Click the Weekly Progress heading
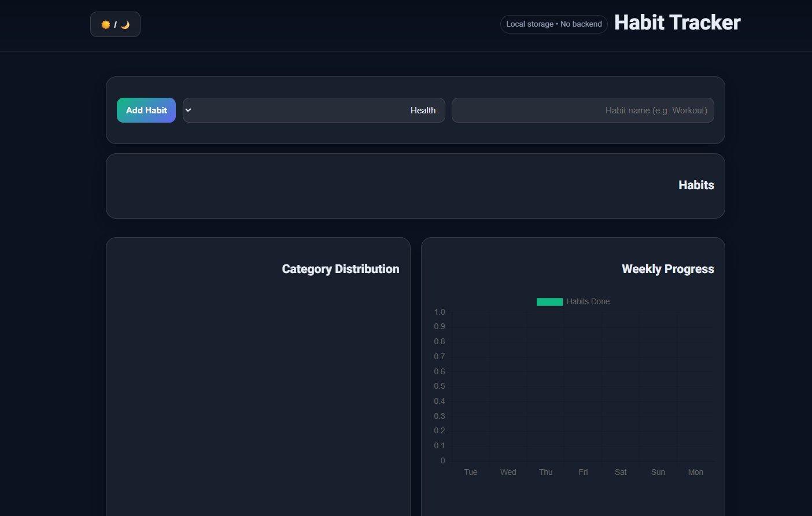This screenshot has width=812, height=516. 667,268
